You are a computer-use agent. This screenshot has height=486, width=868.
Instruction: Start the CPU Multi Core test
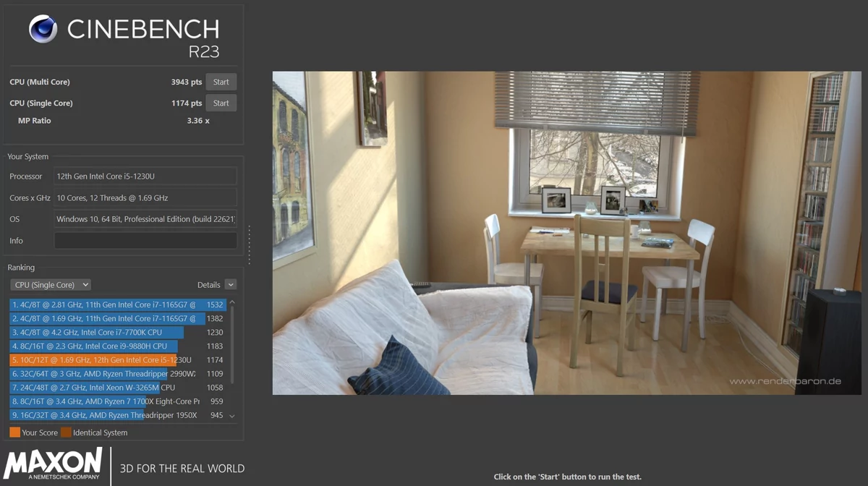(x=221, y=82)
